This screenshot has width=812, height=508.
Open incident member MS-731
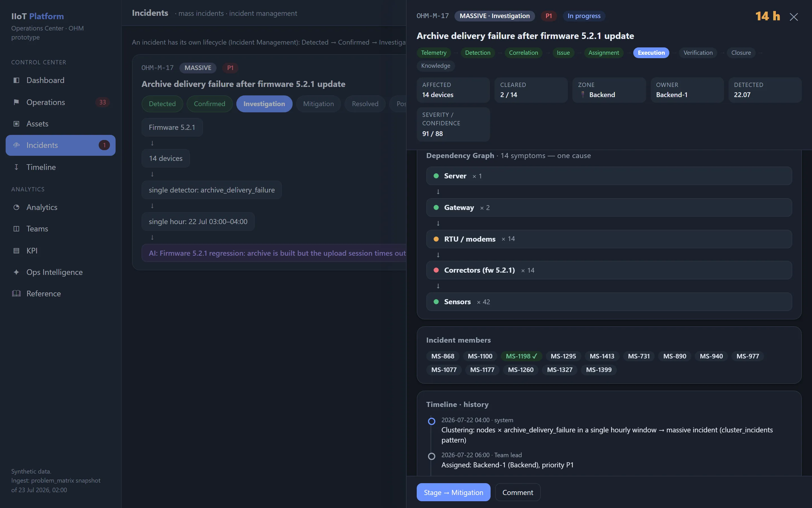tap(639, 356)
